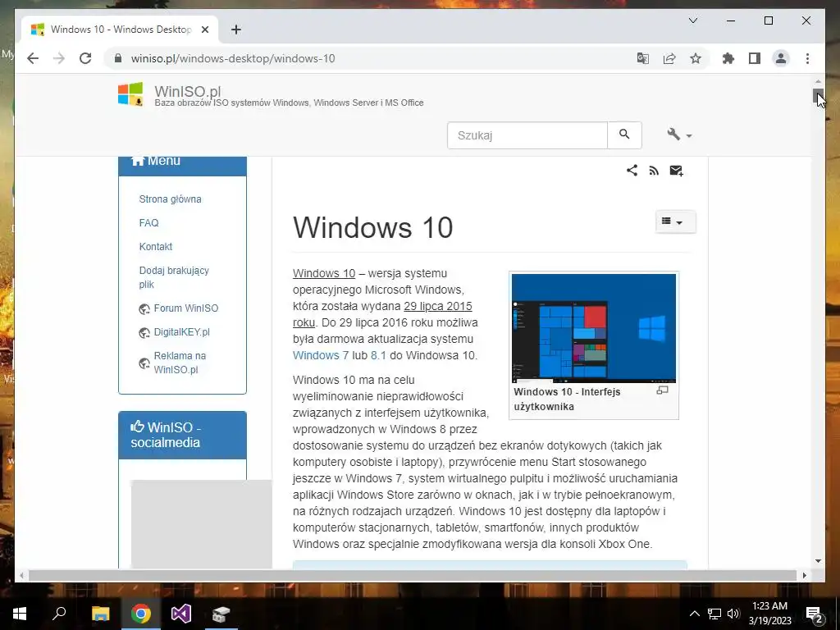Click the horizontal scrollbar left arrow
Viewport: 840px width, 630px height.
21,575
